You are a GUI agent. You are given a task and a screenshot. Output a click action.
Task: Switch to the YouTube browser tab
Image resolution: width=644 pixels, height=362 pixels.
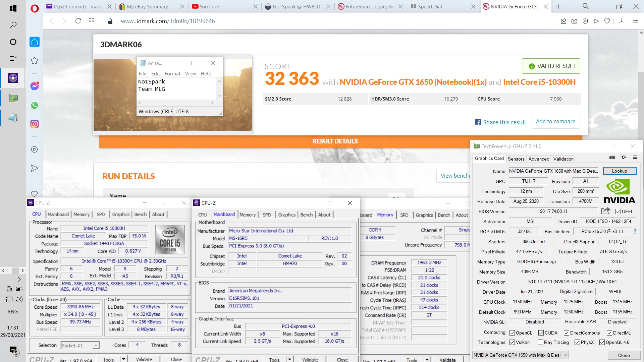click(225, 6)
